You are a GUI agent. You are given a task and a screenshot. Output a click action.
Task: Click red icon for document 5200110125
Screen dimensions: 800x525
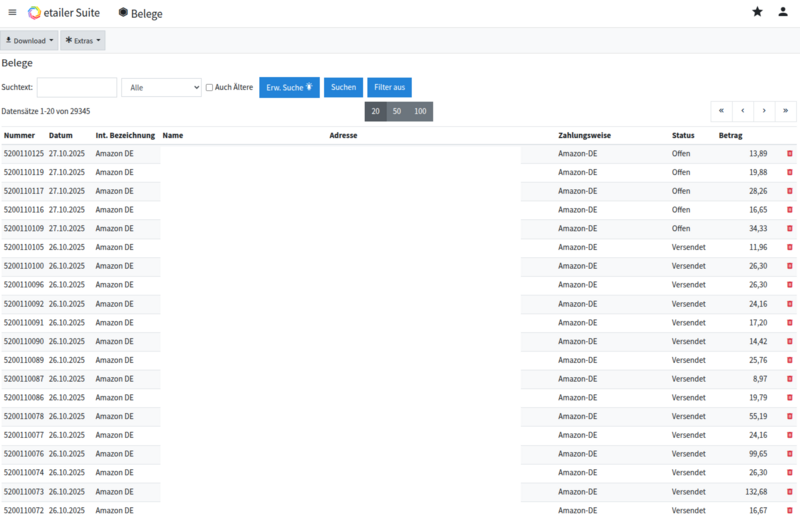pos(790,154)
